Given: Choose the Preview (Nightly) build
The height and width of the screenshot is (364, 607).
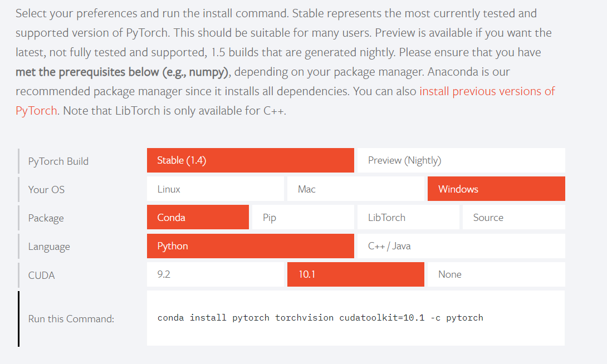Looking at the screenshot, I should [x=461, y=160].
